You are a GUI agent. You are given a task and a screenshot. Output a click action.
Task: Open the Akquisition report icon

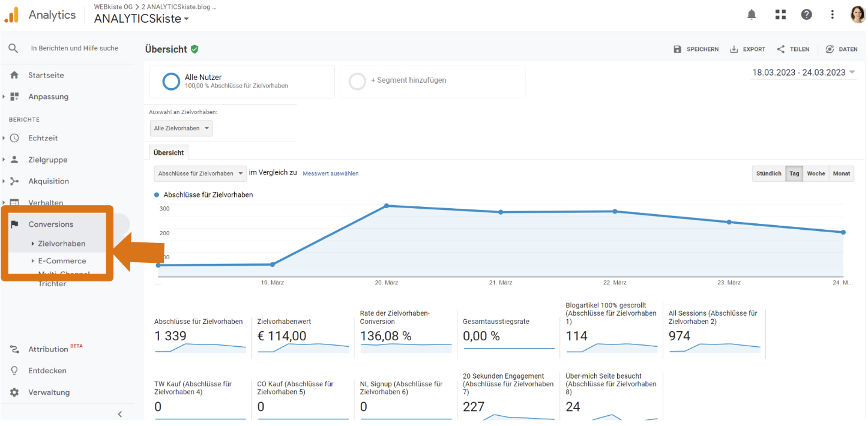pyautogui.click(x=13, y=181)
